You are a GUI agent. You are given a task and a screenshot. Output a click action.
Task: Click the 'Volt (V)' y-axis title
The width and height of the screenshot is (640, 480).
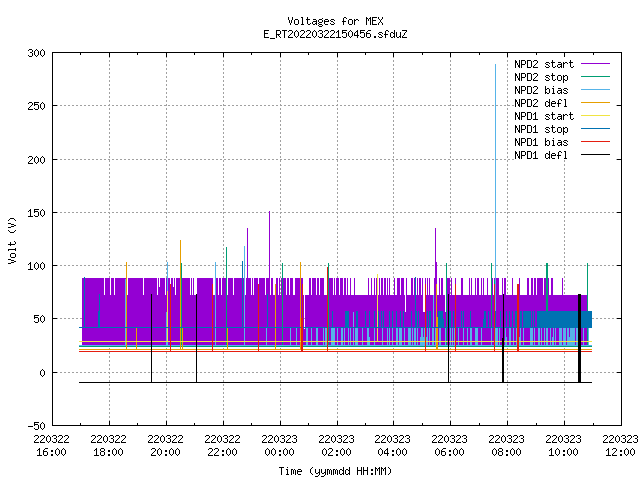point(12,240)
